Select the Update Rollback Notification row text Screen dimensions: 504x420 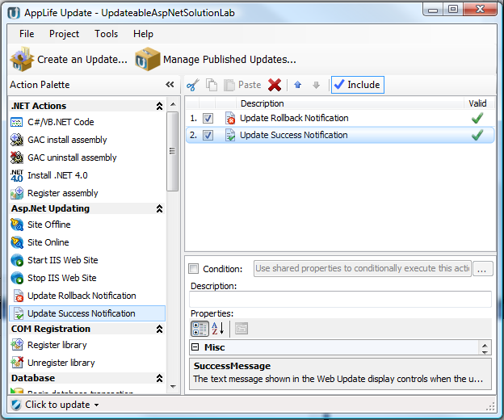[x=294, y=118]
